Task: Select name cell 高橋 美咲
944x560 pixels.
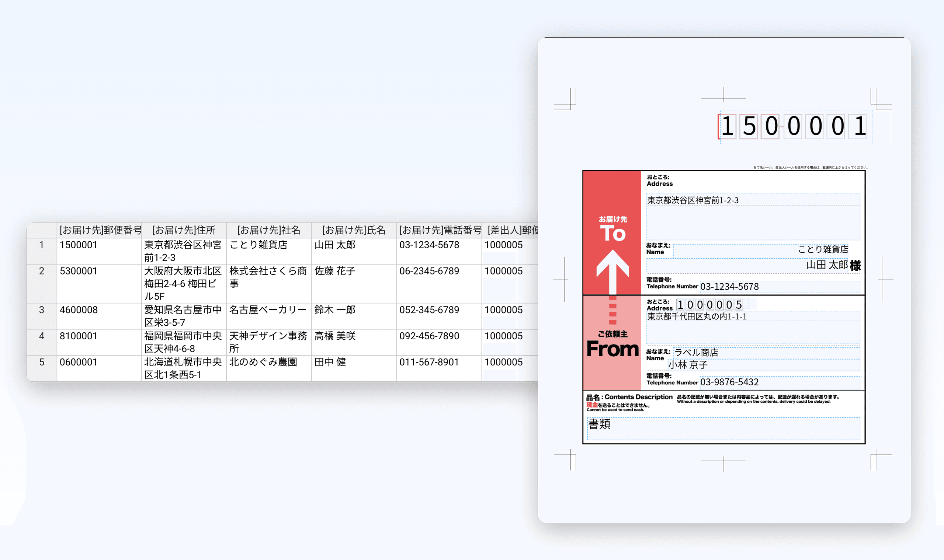Action: pos(354,342)
